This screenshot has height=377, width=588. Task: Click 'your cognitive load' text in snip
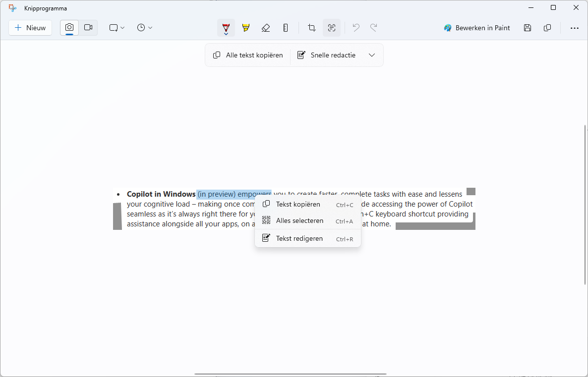coord(158,204)
